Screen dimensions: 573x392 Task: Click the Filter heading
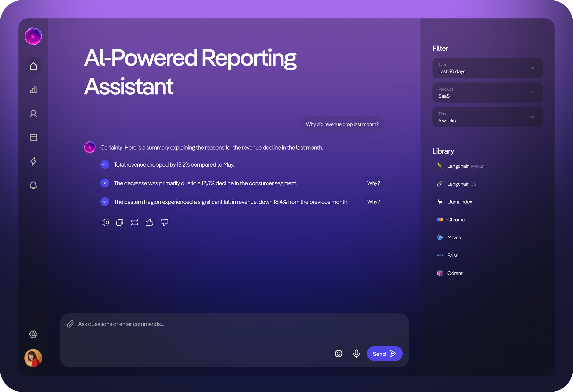pyautogui.click(x=440, y=48)
